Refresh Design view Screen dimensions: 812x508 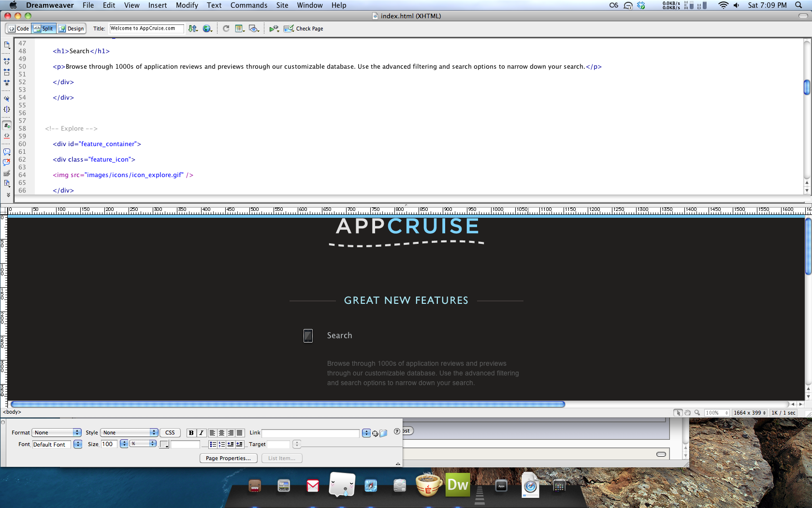click(226, 29)
